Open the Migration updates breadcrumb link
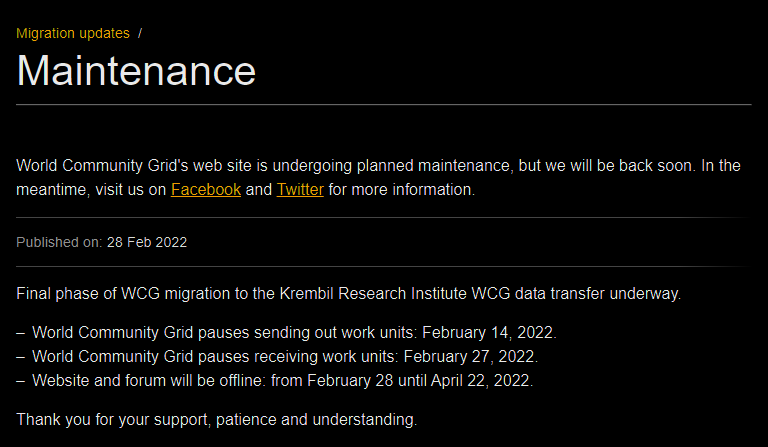 (x=73, y=33)
